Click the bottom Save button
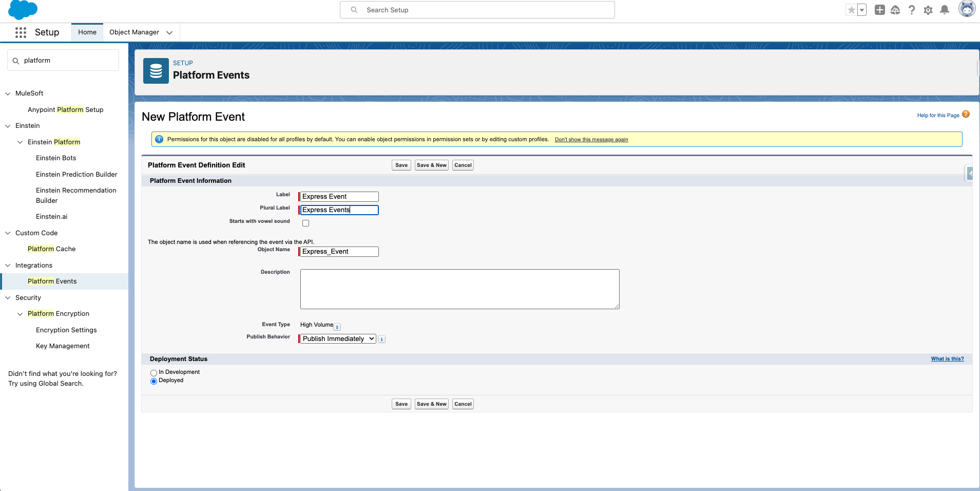Viewport: 980px width, 491px height. tap(401, 404)
